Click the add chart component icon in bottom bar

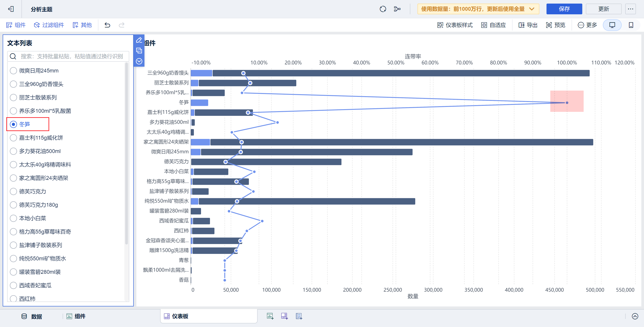pyautogui.click(x=270, y=316)
